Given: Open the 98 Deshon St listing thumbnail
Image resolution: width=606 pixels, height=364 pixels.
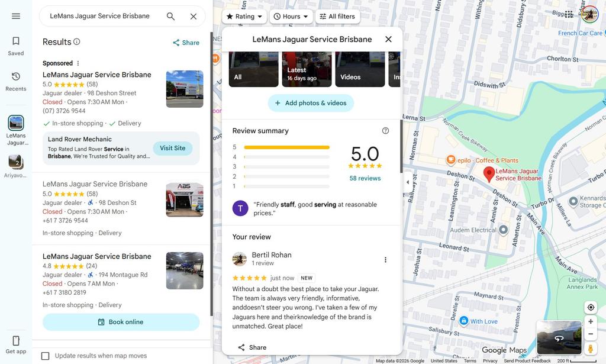Looking at the screenshot, I should (x=185, y=200).
